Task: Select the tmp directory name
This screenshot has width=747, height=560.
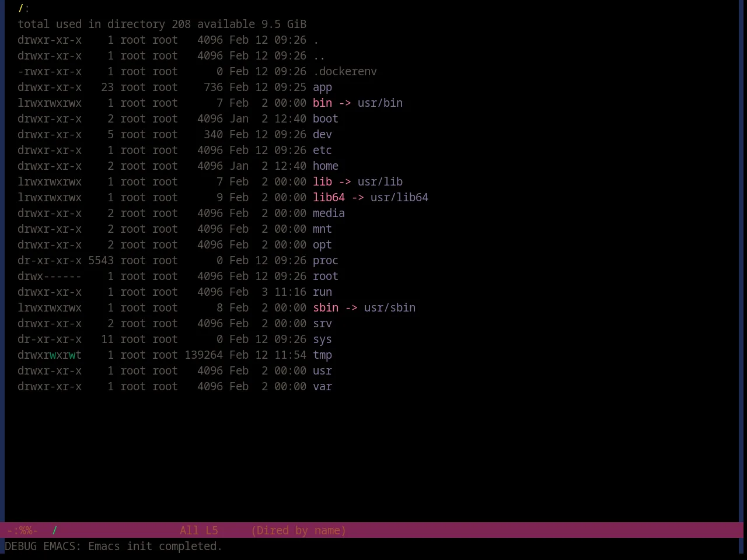Action: point(322,355)
